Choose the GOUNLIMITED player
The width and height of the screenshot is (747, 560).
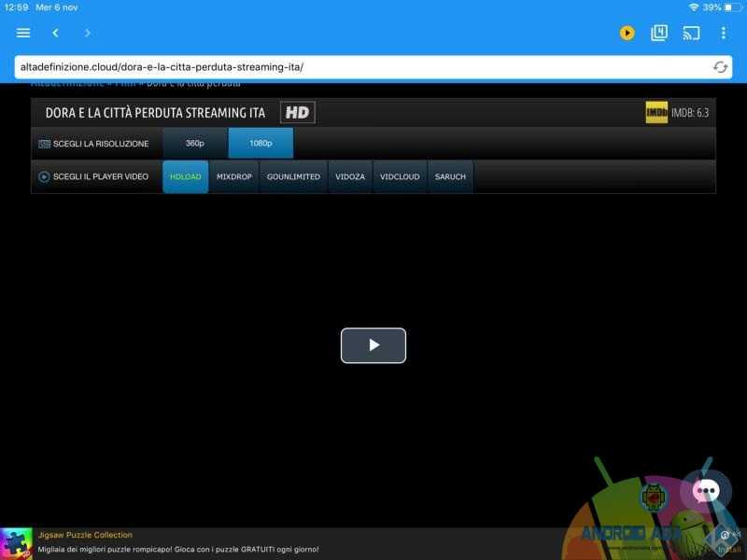point(293,176)
